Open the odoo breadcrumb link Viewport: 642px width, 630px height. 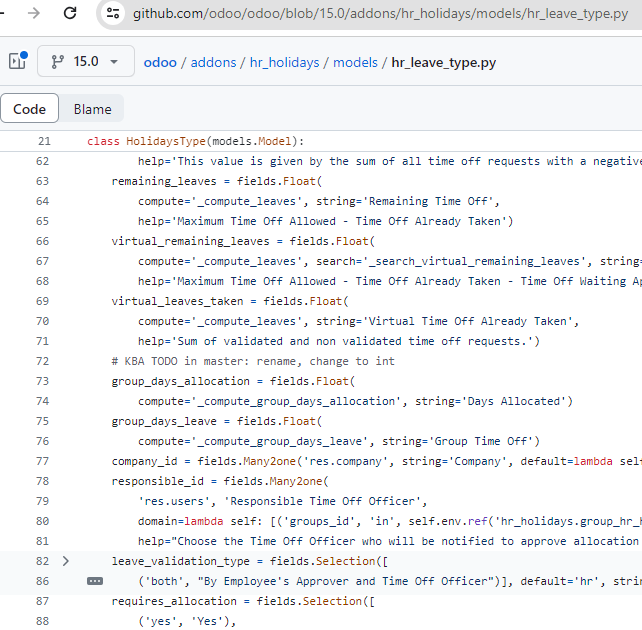point(160,63)
